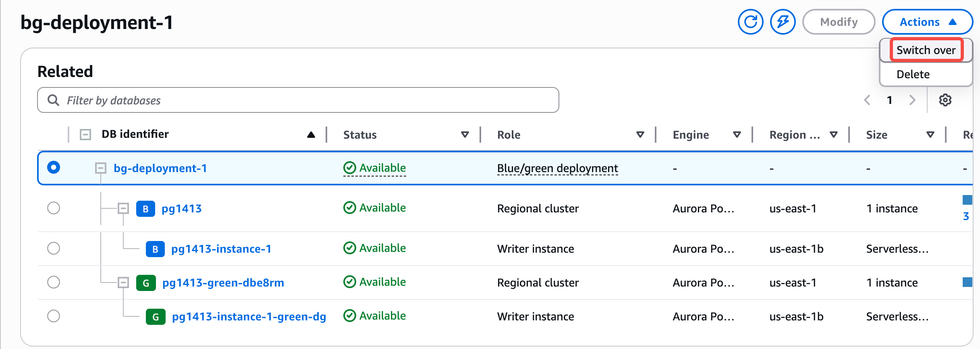Choose Delete from Actions menu
980x349 pixels.
click(913, 75)
